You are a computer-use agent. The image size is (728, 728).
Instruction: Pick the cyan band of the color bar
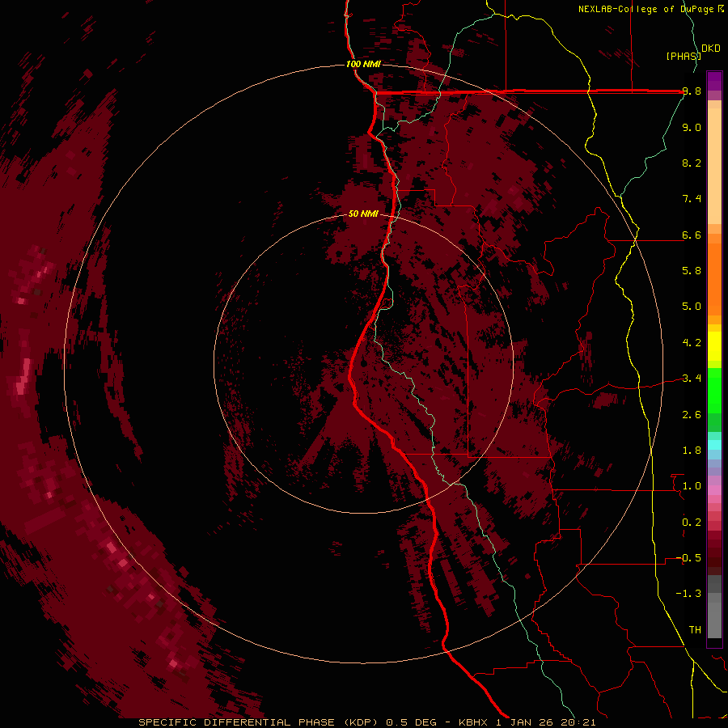(714, 444)
